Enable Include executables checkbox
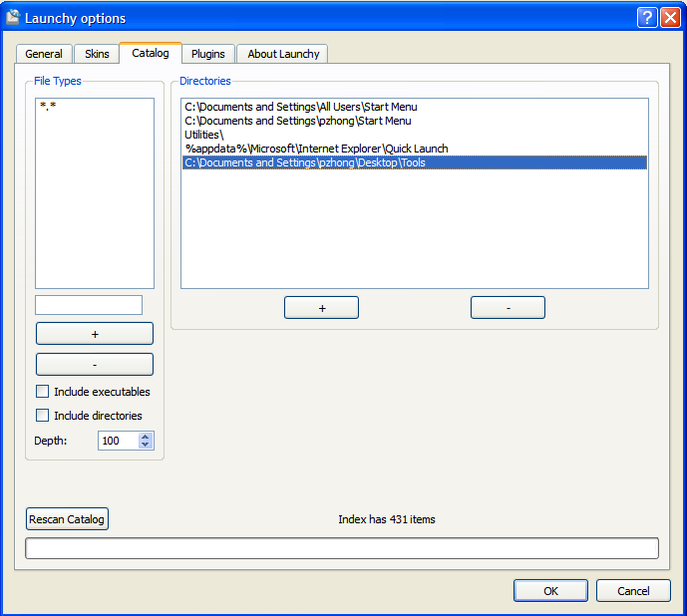Image resolution: width=687 pixels, height=616 pixels. tap(43, 392)
